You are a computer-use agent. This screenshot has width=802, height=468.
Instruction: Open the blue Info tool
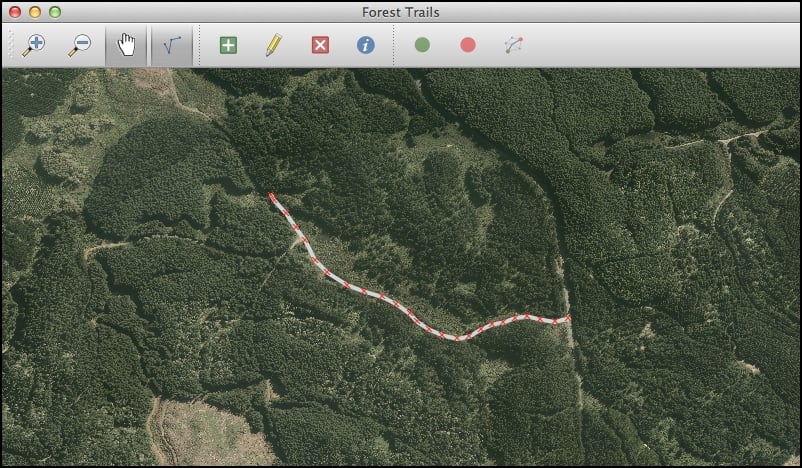tap(365, 45)
